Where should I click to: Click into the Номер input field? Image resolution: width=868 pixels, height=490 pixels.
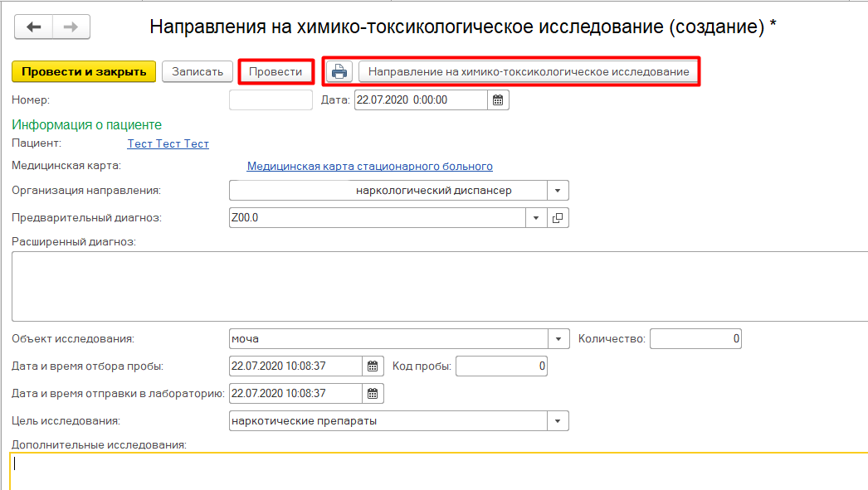pyautogui.click(x=271, y=100)
